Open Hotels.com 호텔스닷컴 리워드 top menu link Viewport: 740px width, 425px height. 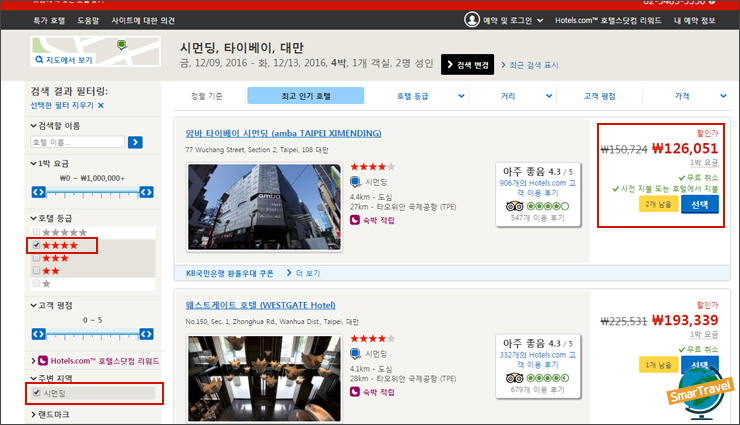tap(608, 21)
